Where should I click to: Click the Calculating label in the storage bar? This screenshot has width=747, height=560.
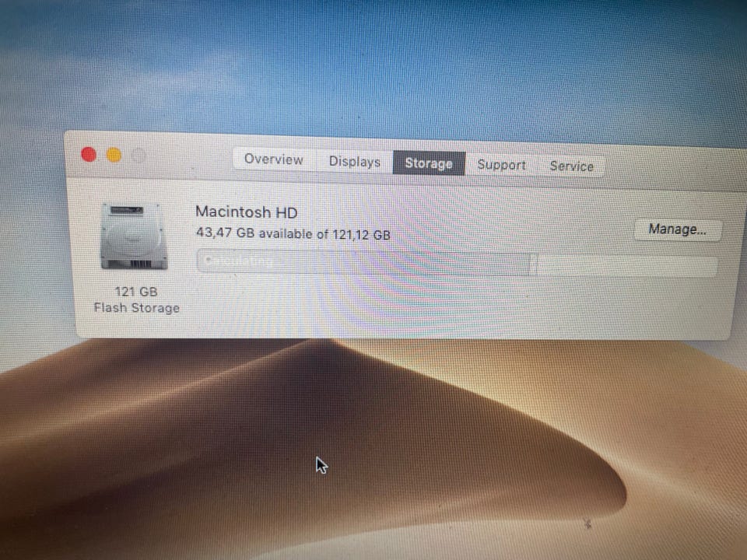(239, 261)
